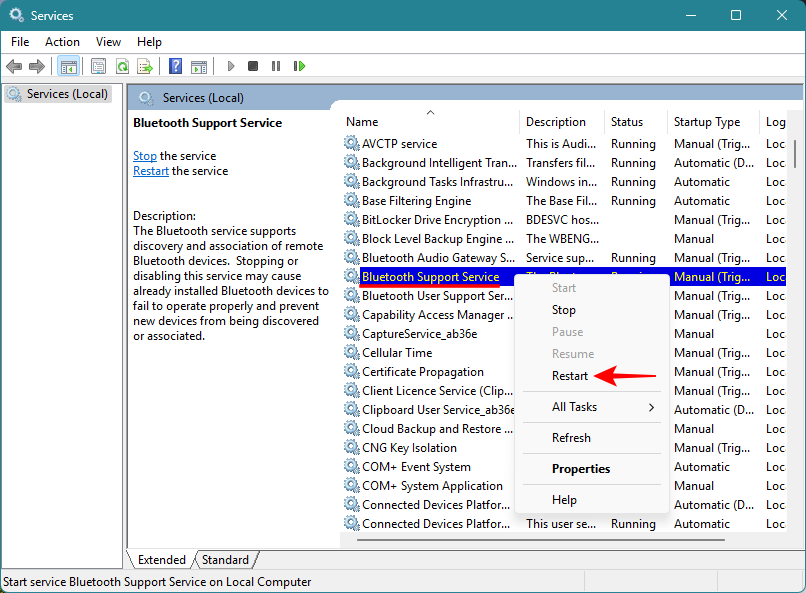Viewport: 806px width, 593px height.
Task: Click the gear icon beside CNG Key Isolation
Action: pyautogui.click(x=352, y=448)
